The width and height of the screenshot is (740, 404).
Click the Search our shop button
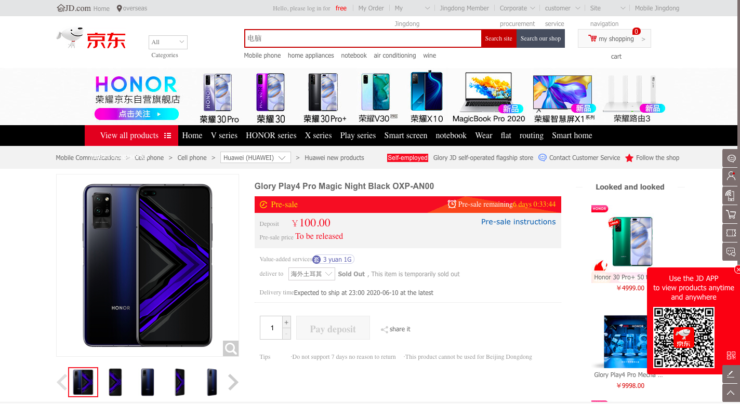tap(540, 38)
